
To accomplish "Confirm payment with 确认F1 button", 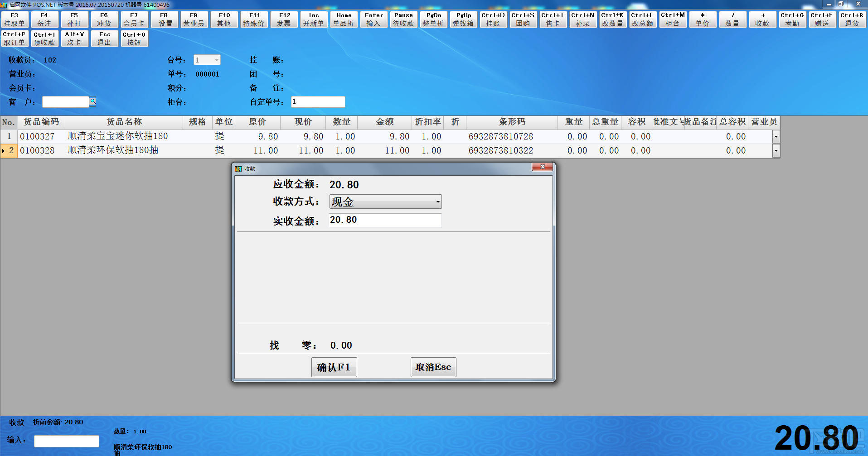I will point(334,367).
